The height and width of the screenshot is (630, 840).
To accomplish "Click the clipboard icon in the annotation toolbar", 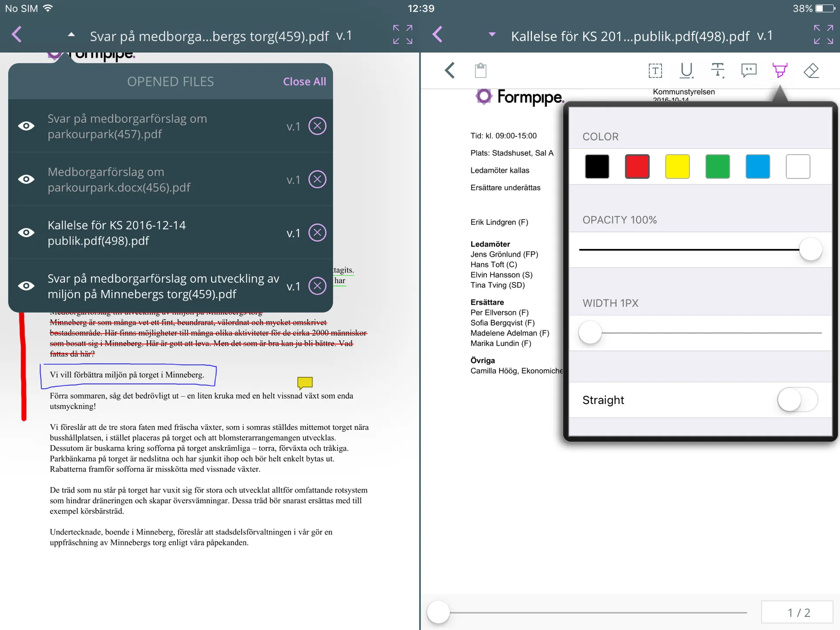I will 480,70.
